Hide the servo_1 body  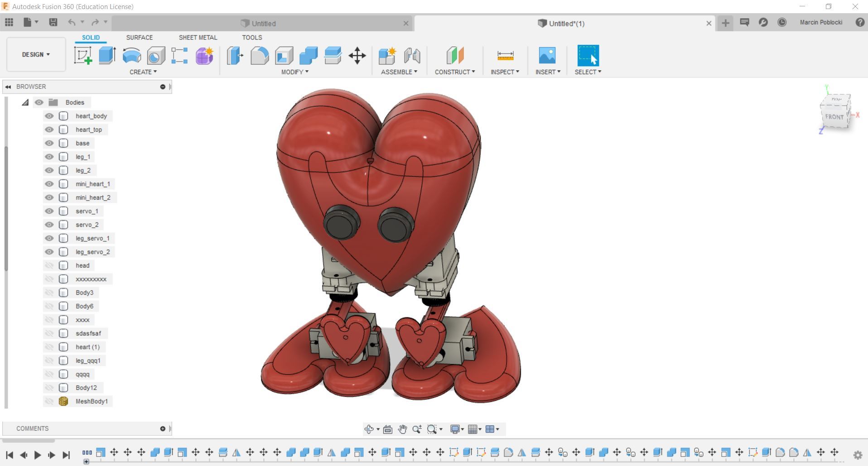49,211
